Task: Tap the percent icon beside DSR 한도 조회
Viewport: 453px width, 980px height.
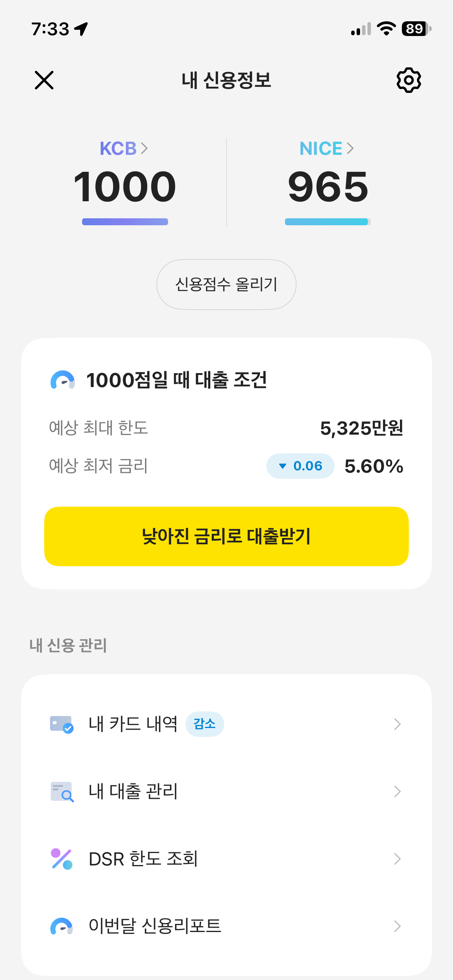Action: pos(62,859)
